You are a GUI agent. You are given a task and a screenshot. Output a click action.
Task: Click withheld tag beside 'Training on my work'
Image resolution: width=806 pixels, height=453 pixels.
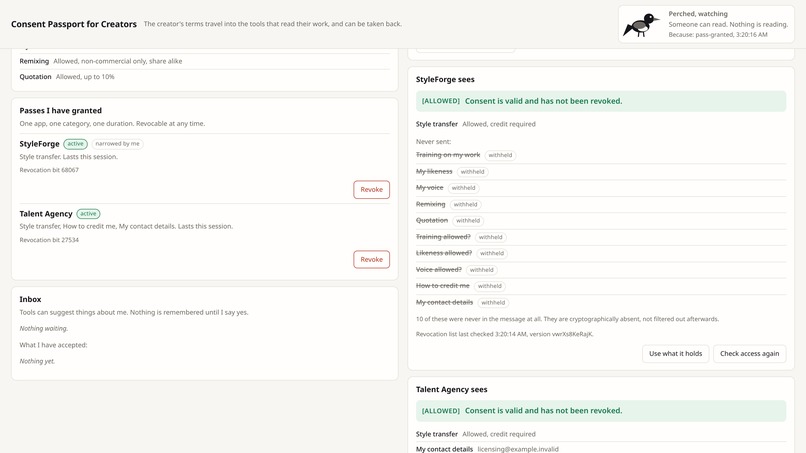click(500, 155)
